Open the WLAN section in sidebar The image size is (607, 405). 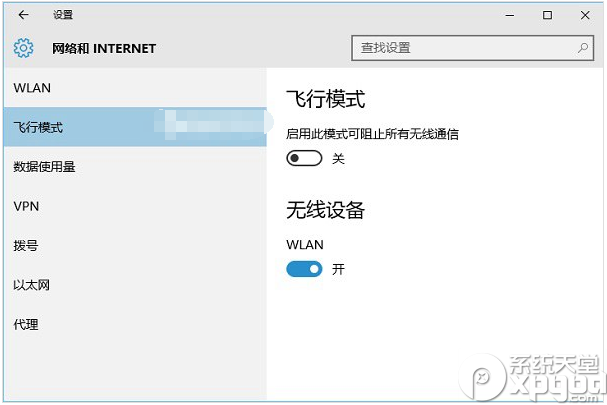point(135,88)
